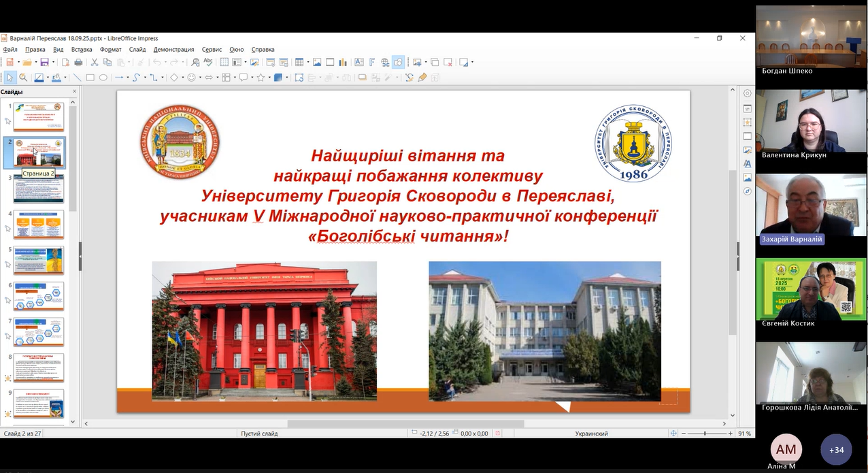This screenshot has height=473, width=868.
Task: Open the Navigator in the sidebar
Action: (x=748, y=192)
